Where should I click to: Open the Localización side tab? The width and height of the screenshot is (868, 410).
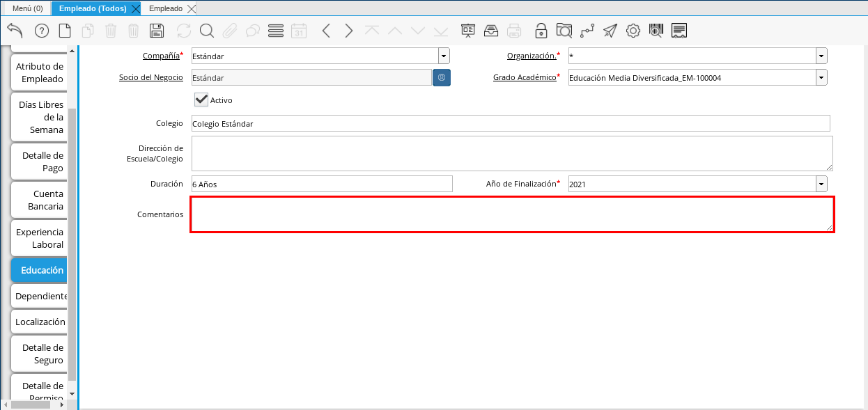(x=39, y=322)
